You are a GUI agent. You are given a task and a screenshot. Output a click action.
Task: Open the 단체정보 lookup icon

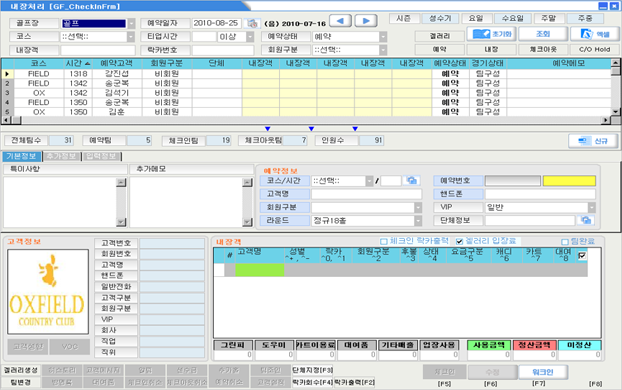coord(586,220)
